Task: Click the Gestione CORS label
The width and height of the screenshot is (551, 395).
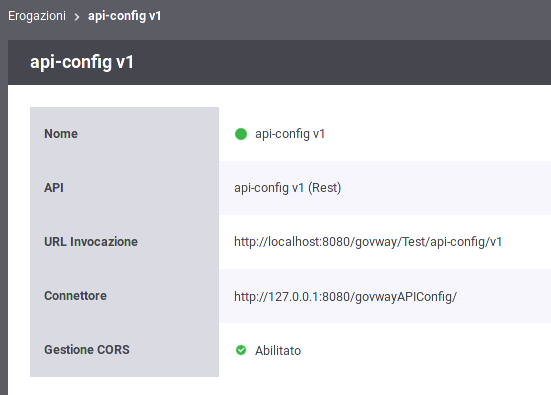Action: coord(87,350)
